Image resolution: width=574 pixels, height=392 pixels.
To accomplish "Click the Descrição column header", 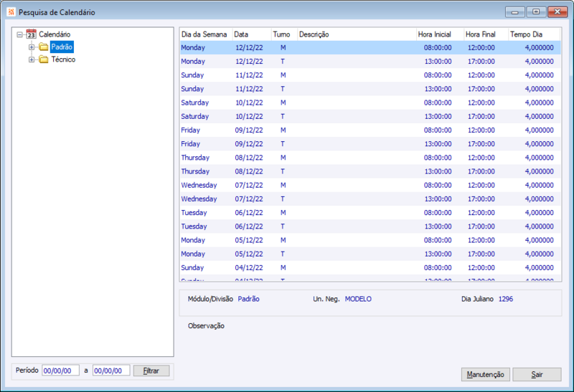I will pos(357,34).
